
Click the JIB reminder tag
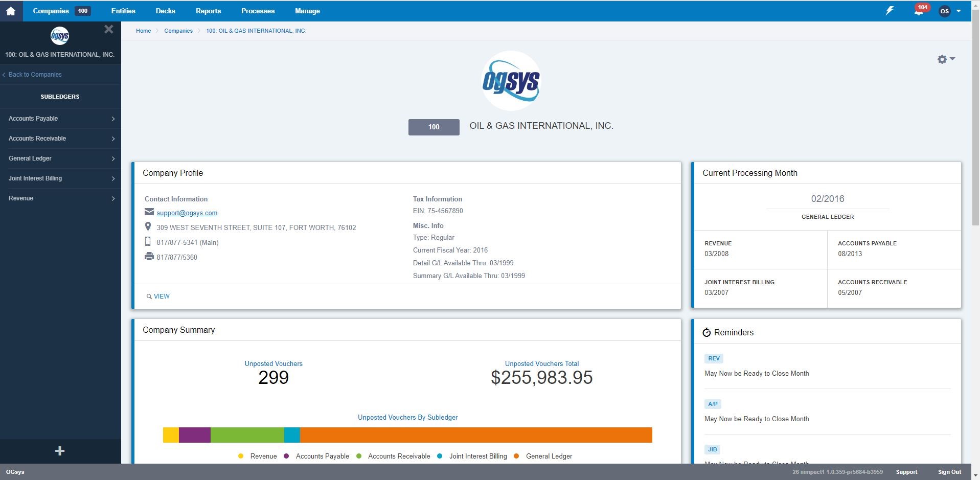pyautogui.click(x=712, y=449)
